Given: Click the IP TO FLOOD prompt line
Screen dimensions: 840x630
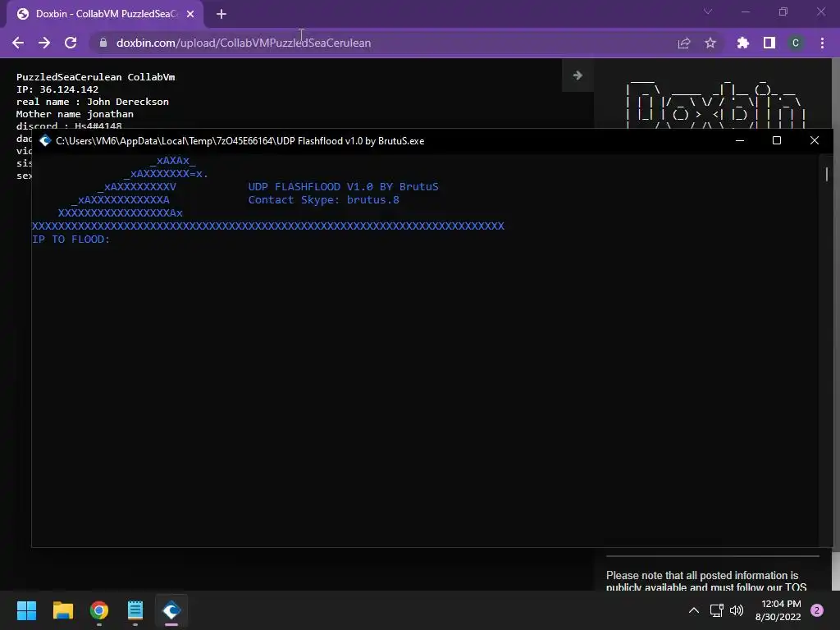Looking at the screenshot, I should 71,239.
